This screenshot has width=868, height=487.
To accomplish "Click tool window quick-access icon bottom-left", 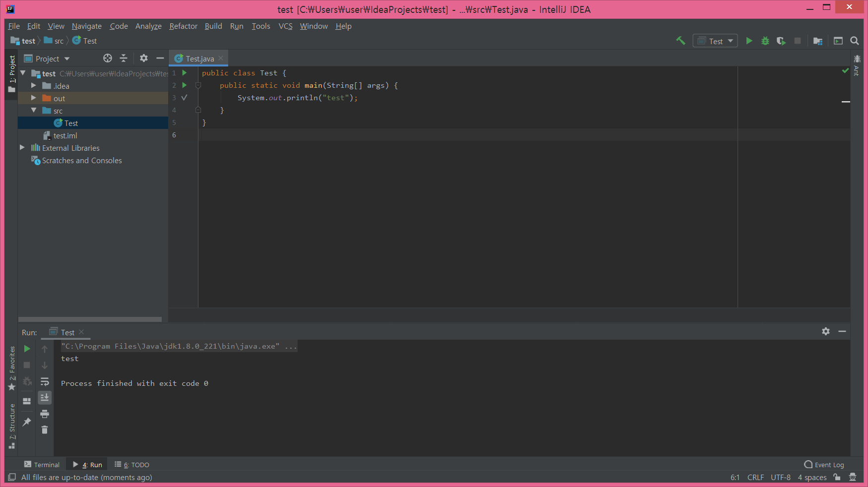I will tap(11, 477).
